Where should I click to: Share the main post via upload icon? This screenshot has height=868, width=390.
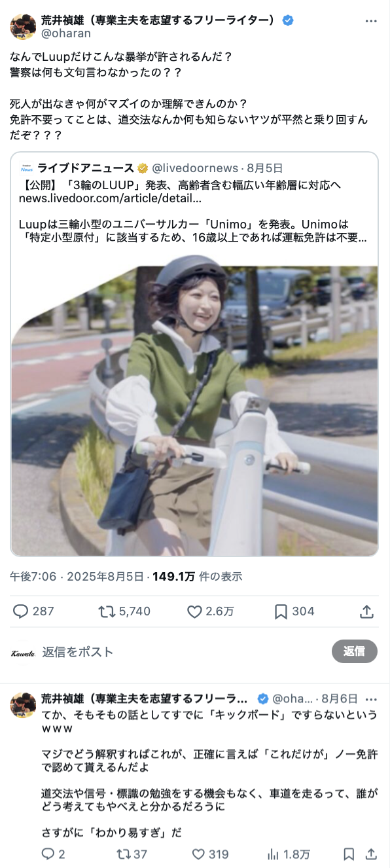point(367,611)
